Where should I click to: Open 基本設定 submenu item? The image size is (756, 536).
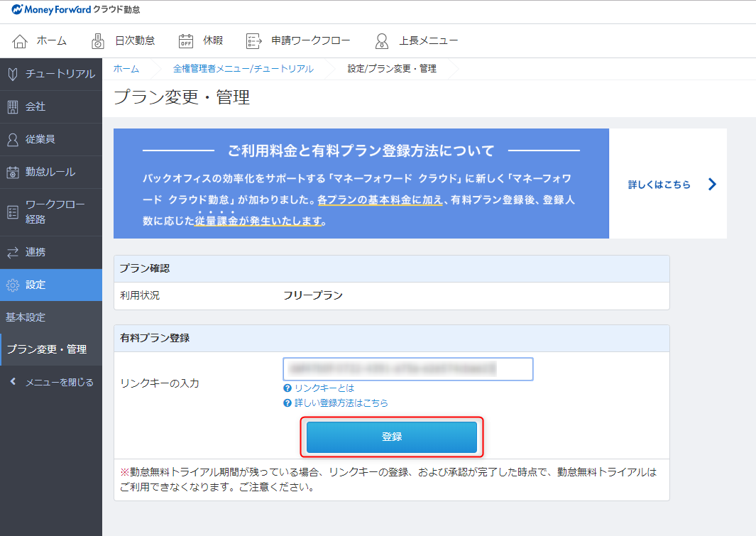(51, 317)
